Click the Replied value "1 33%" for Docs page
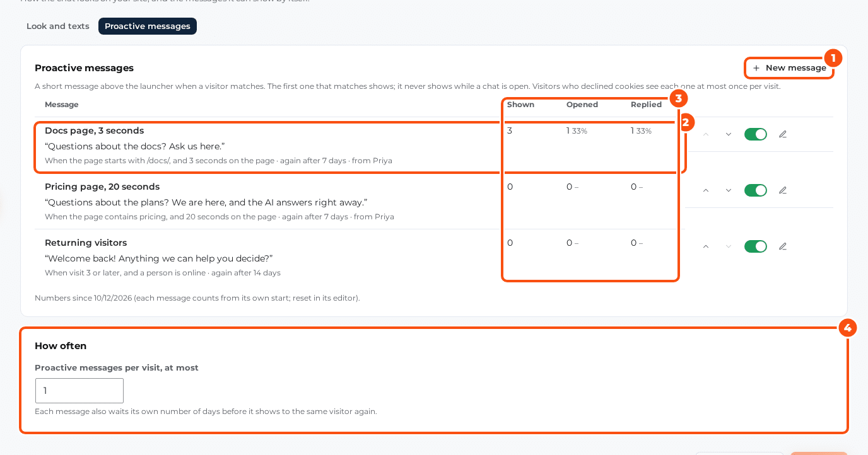 pos(641,131)
